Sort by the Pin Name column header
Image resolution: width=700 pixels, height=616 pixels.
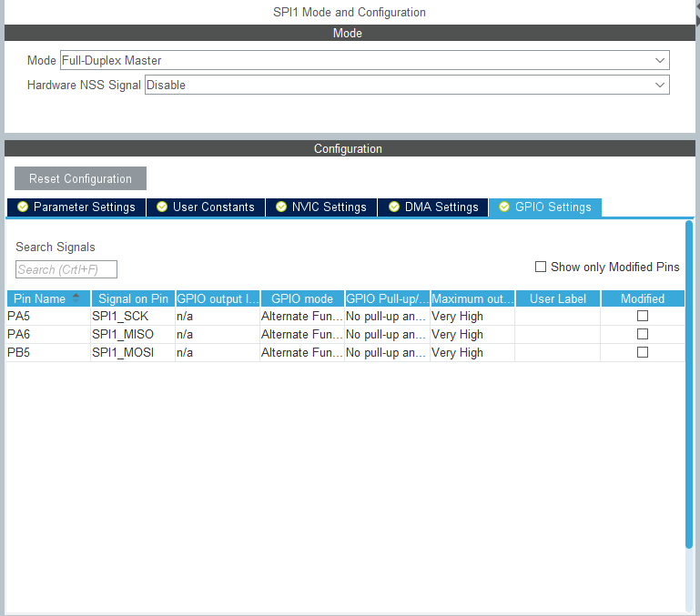(48, 298)
